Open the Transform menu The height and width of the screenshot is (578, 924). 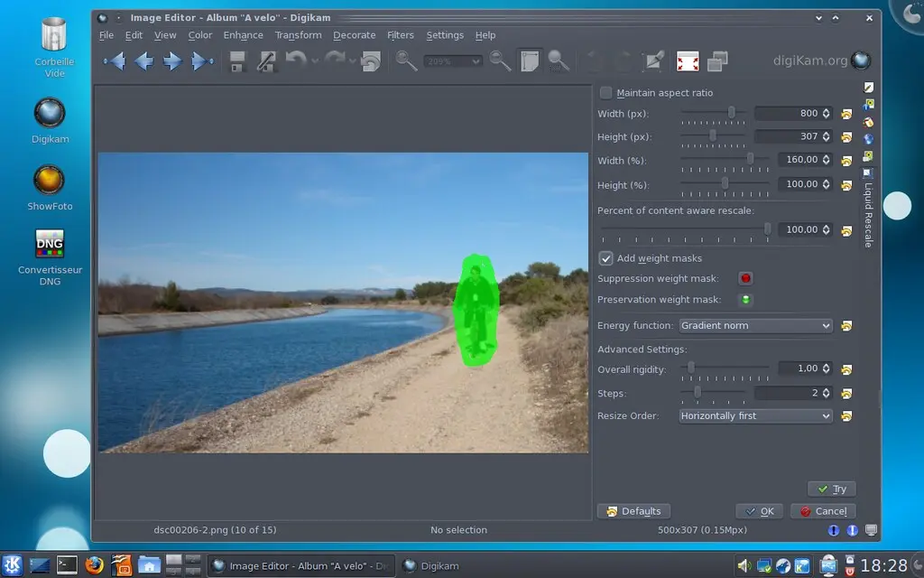click(298, 35)
